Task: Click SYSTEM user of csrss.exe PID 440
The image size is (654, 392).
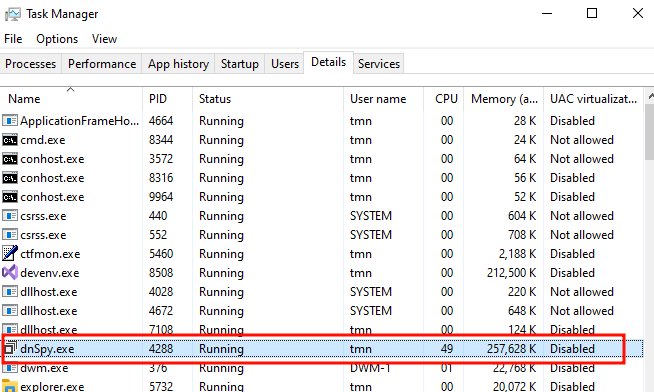Action: [371, 216]
